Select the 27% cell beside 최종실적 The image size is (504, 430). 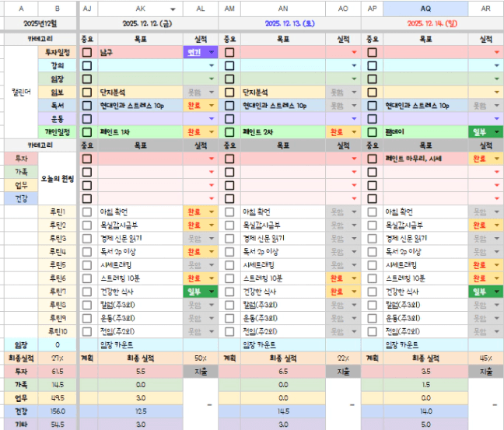[x=58, y=358]
